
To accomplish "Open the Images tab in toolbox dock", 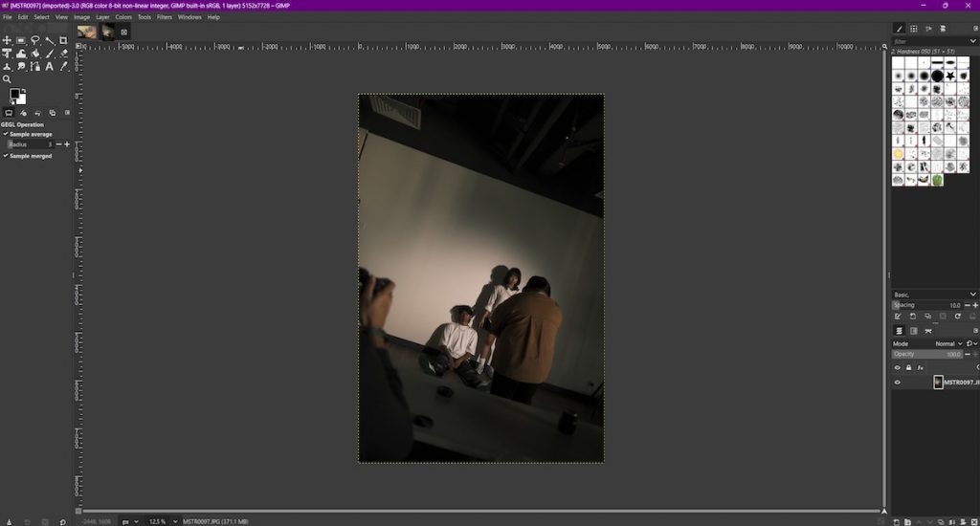I will (x=52, y=113).
